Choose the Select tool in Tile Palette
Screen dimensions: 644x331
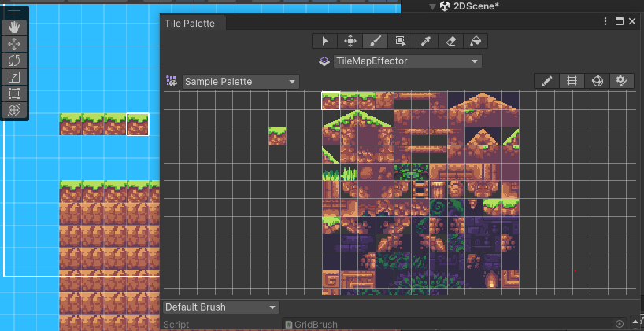pos(325,41)
